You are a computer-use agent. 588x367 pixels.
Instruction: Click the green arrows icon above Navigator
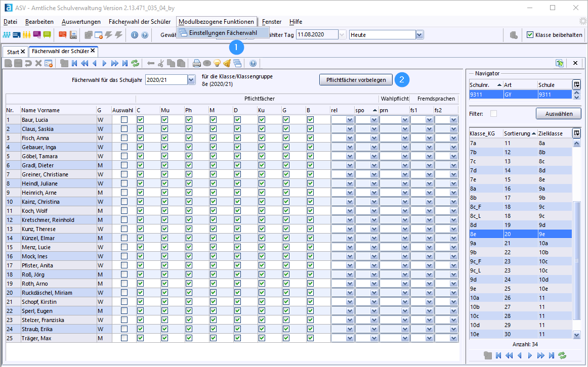click(560, 63)
